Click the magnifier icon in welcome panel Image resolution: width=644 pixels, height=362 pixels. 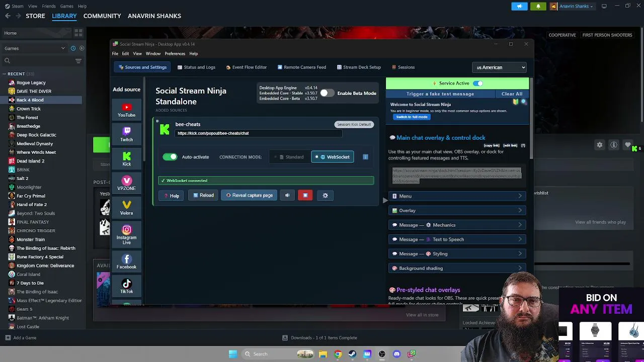point(523,102)
